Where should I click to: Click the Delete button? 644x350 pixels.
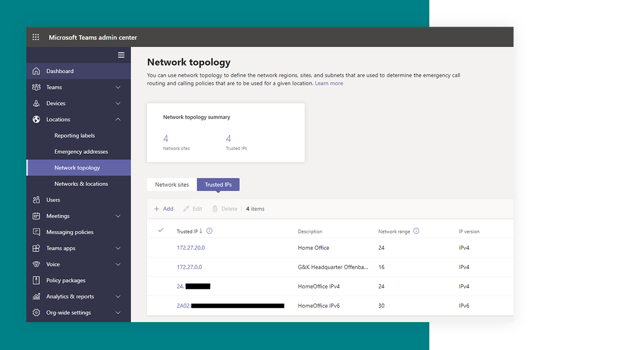225,209
